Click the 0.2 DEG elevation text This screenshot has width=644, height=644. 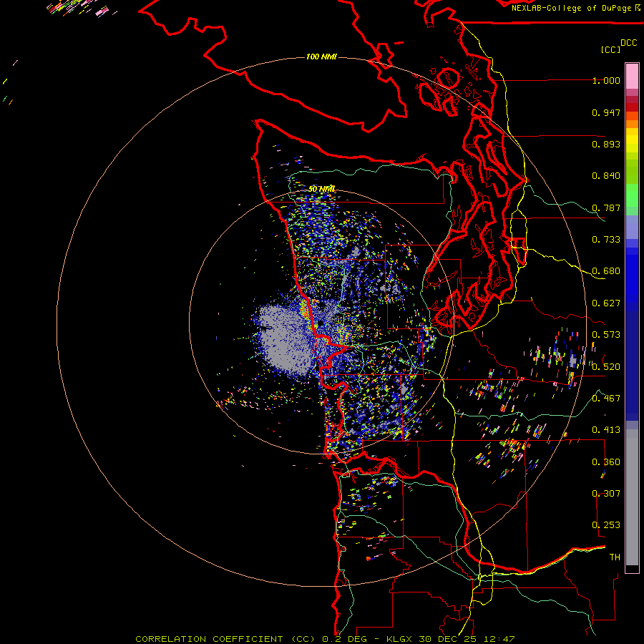tap(345, 639)
